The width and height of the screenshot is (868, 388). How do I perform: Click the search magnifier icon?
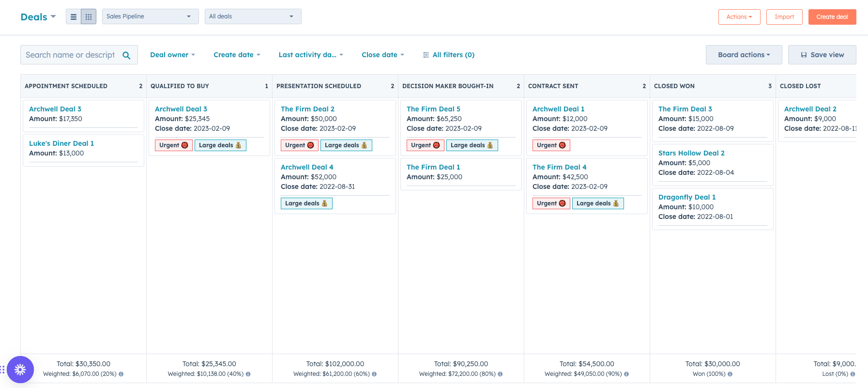point(126,55)
